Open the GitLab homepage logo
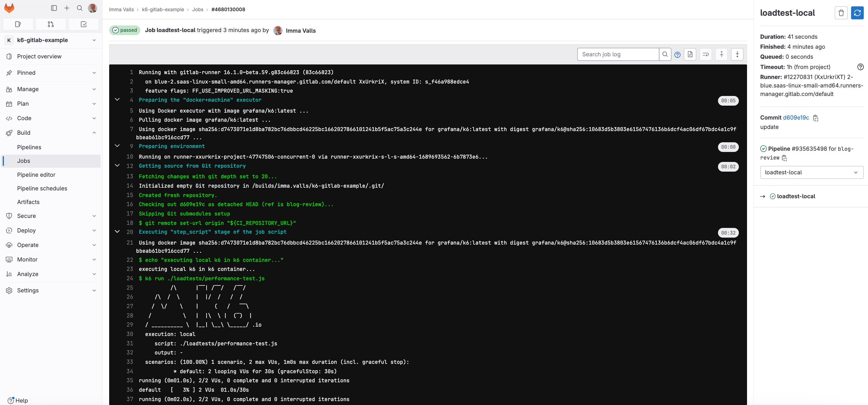Screen dimensions: 868x405 click(9, 8)
